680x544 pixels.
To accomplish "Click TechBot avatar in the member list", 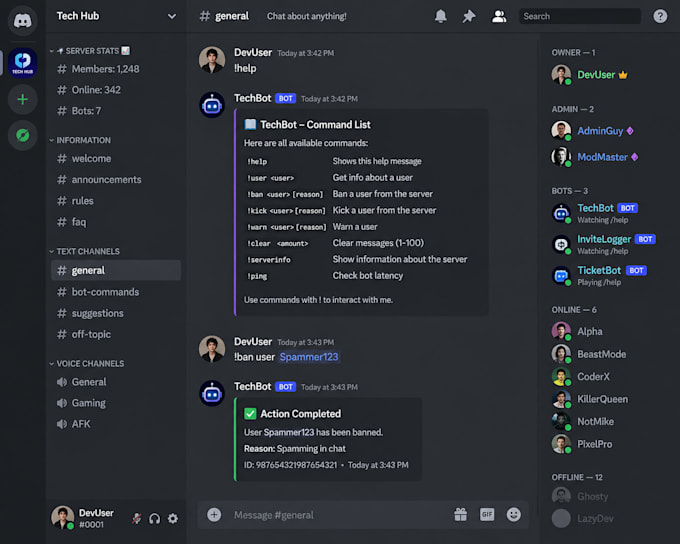I will [561, 213].
